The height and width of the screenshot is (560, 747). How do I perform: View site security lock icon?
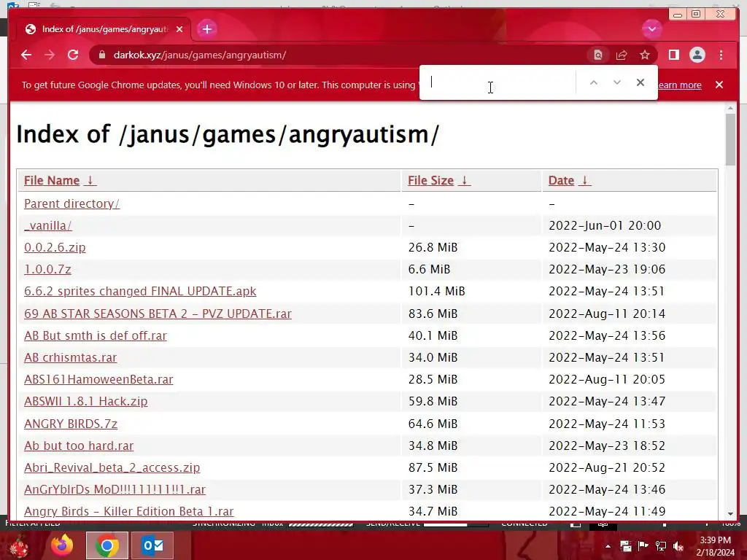pyautogui.click(x=101, y=55)
